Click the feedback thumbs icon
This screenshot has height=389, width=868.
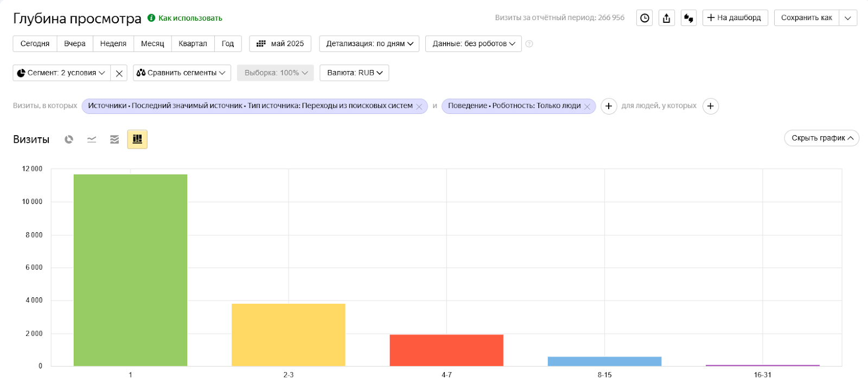[688, 18]
